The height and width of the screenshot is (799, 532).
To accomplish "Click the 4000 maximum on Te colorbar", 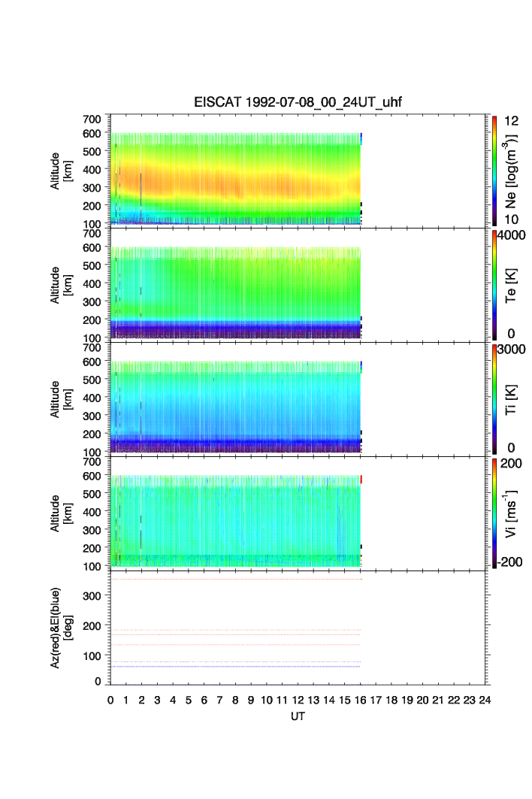I will [511, 235].
